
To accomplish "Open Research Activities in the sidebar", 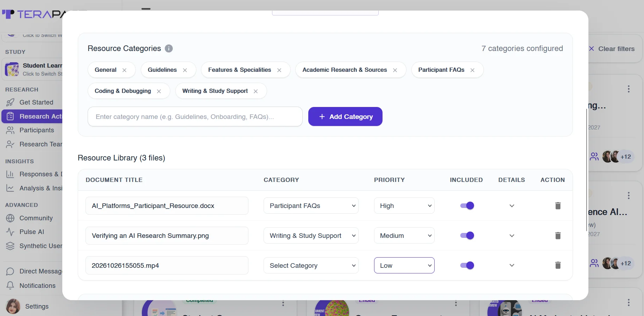I will pos(32,116).
